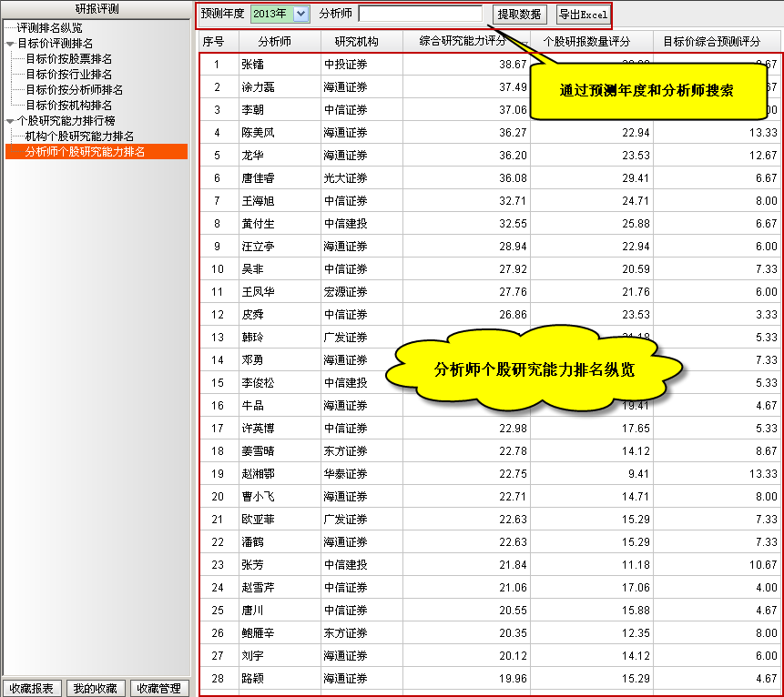The width and height of the screenshot is (784, 697).
Task: Click the 目标价综合预测评分 column header
Action: click(712, 41)
